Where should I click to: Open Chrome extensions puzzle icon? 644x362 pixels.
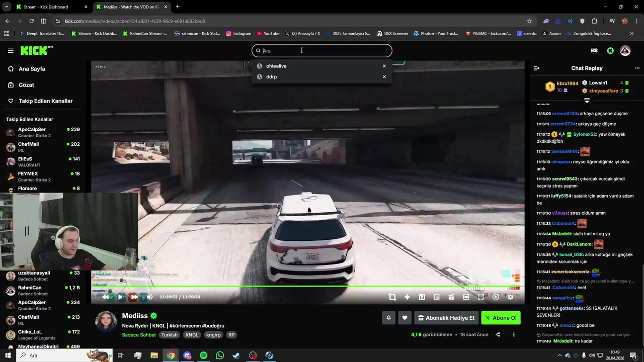[x=595, y=21]
